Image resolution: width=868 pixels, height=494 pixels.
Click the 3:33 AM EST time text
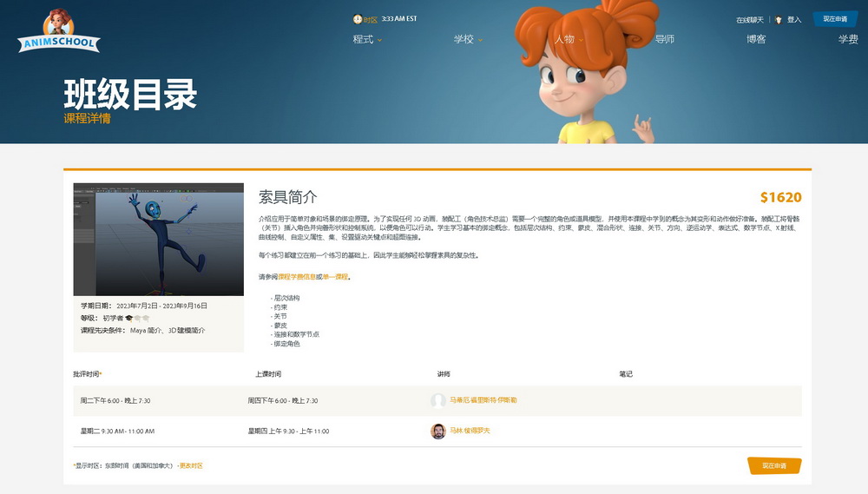tap(399, 19)
